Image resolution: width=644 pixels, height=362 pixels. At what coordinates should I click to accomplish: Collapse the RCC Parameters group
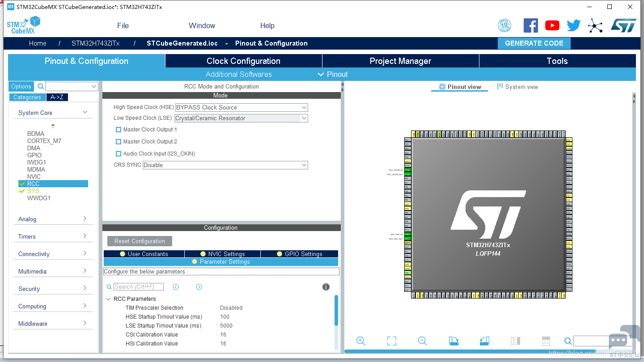pyautogui.click(x=108, y=299)
